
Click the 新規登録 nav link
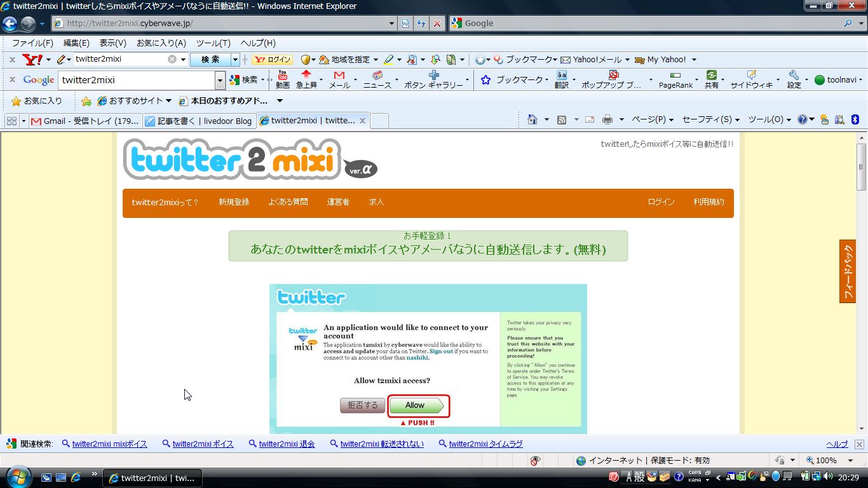point(234,202)
